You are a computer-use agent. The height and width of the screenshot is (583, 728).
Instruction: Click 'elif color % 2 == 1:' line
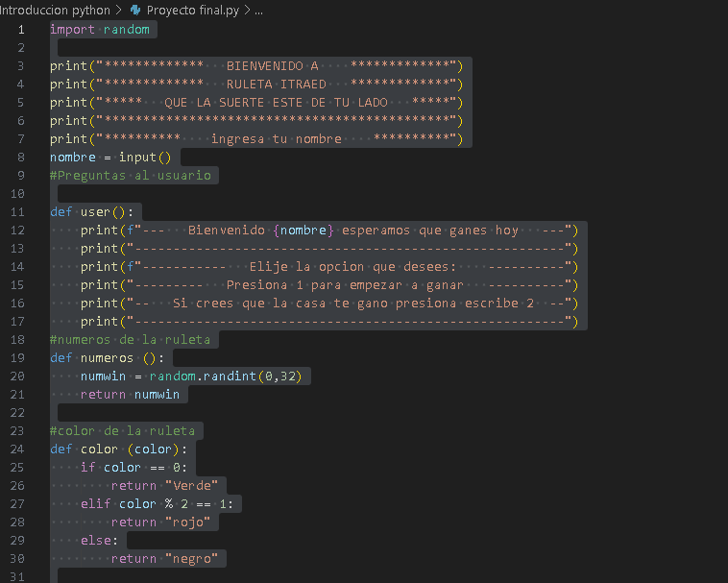tap(157, 504)
